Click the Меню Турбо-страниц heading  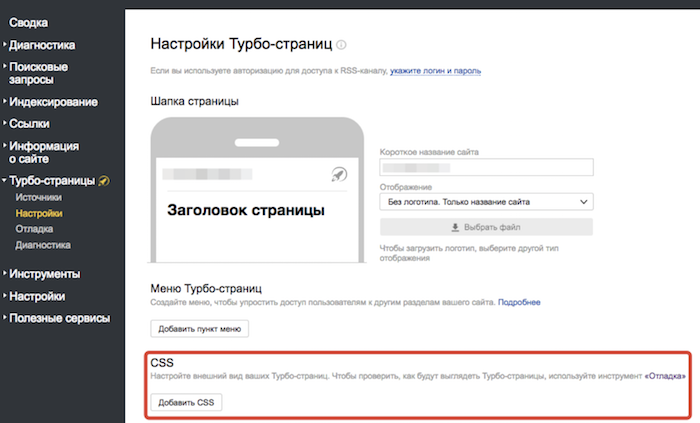206,289
